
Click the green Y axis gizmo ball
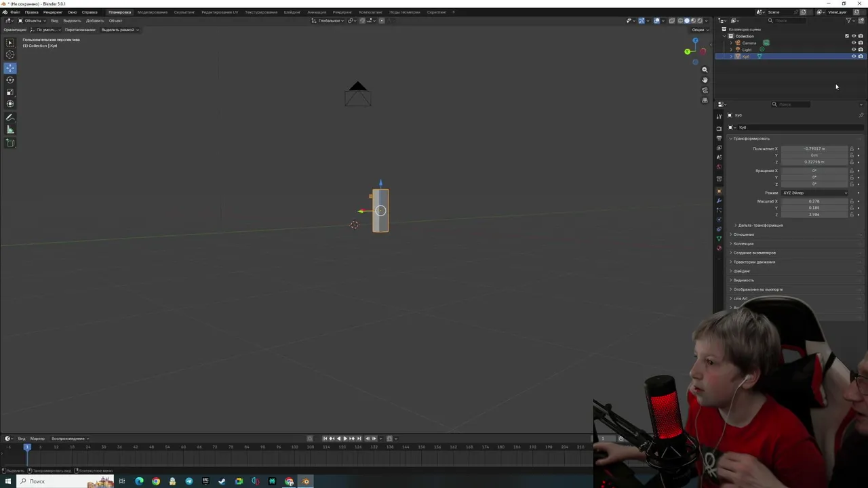click(687, 52)
